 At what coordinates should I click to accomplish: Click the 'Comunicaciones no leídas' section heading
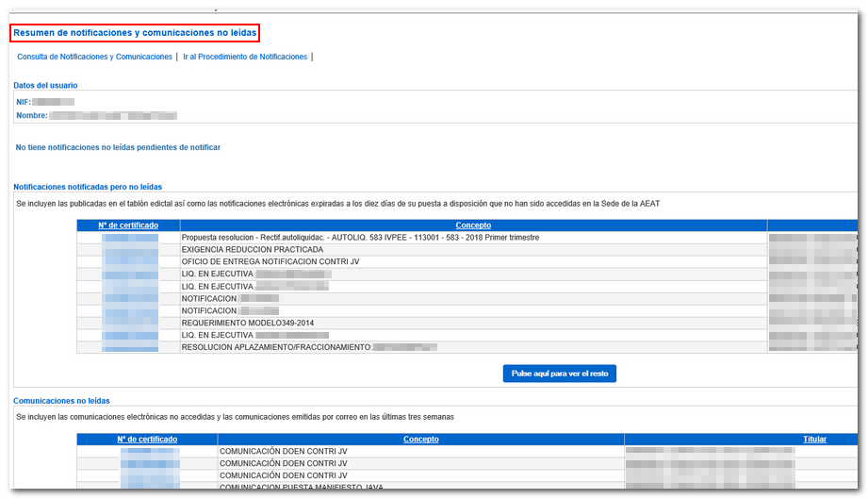pos(61,401)
